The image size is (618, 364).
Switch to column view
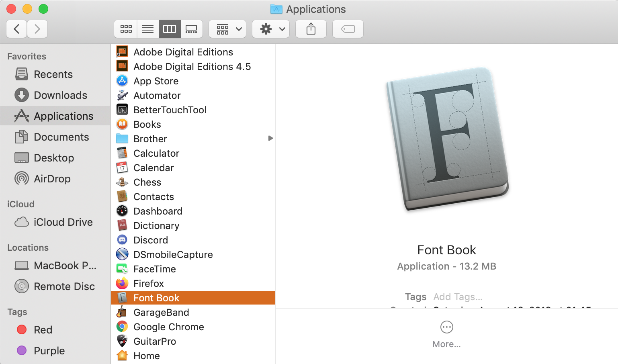[x=170, y=29]
